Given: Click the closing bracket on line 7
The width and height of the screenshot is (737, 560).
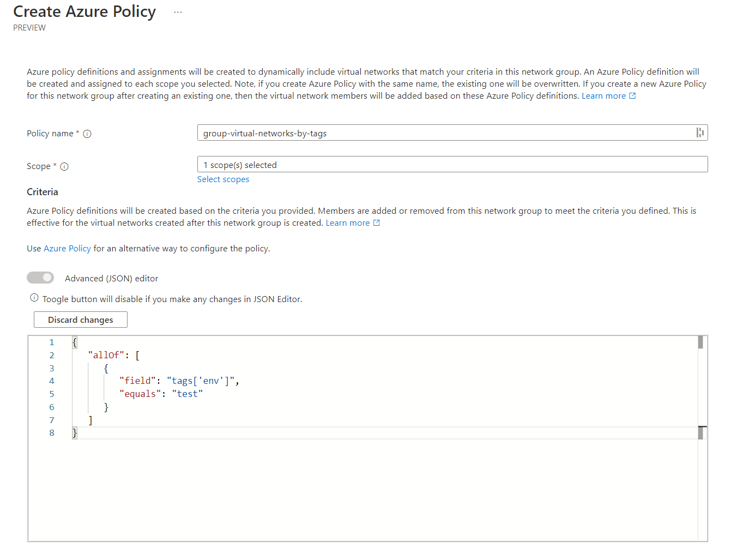Looking at the screenshot, I should pyautogui.click(x=90, y=420).
